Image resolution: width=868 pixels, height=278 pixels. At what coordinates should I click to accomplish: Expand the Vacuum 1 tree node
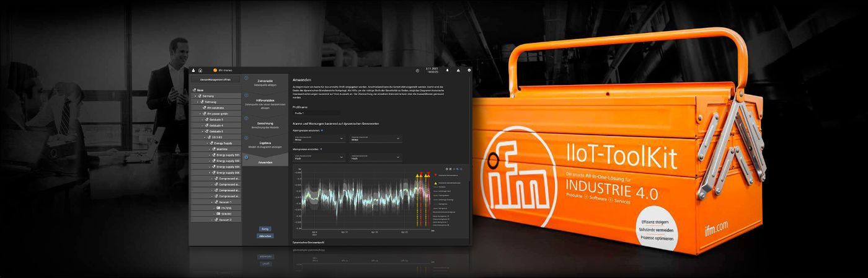[213, 202]
